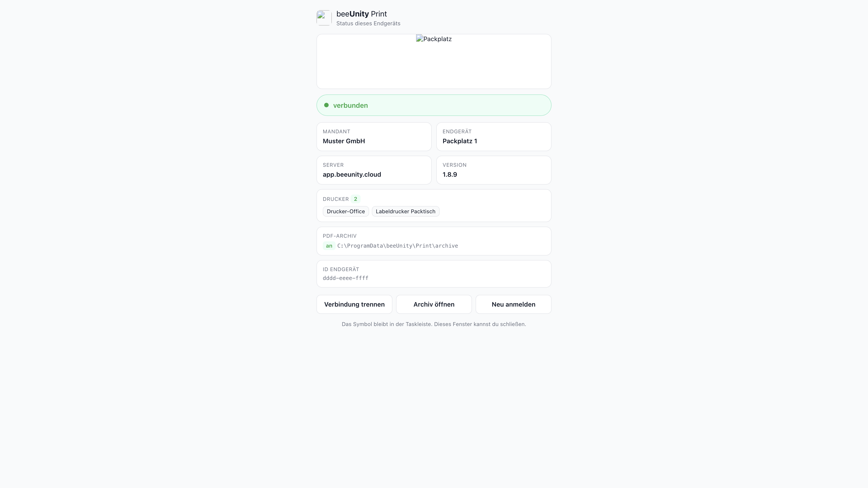Click the 'an' PDF archive status badge
The image size is (868, 488).
tap(329, 246)
